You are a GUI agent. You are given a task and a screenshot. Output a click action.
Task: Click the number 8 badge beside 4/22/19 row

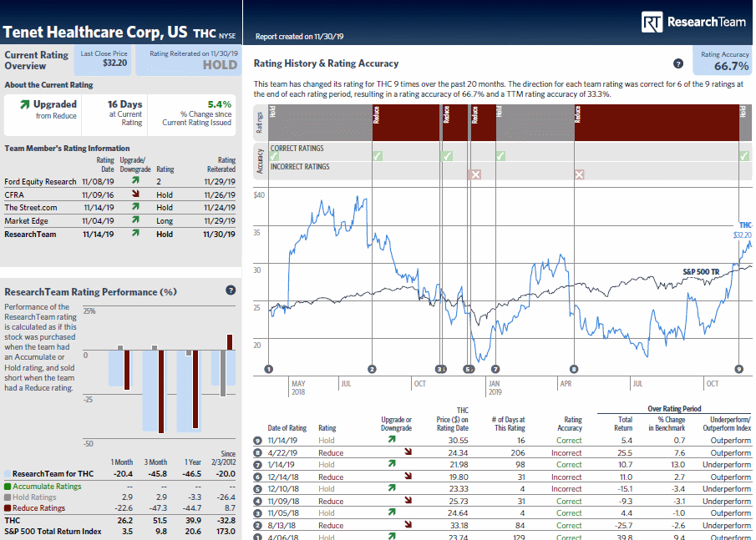pyautogui.click(x=258, y=453)
